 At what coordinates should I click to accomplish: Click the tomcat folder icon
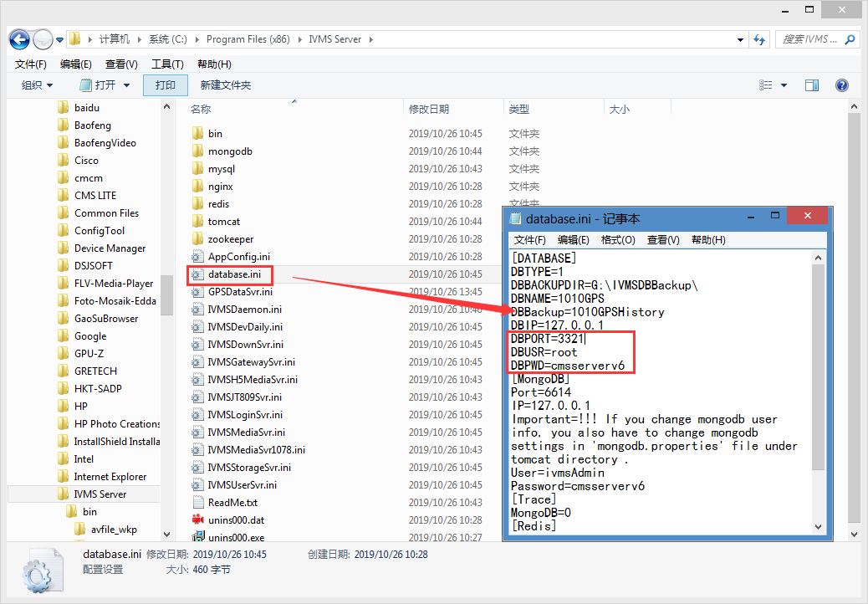click(197, 222)
